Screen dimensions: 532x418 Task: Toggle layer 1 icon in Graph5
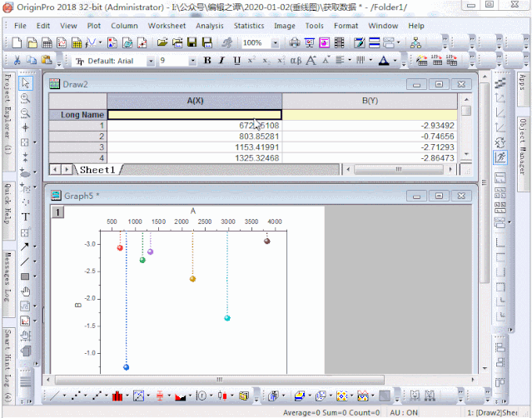tap(57, 212)
